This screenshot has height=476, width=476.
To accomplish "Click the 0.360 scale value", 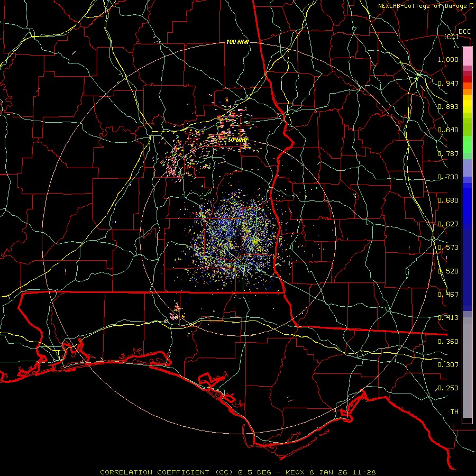I will (x=448, y=342).
